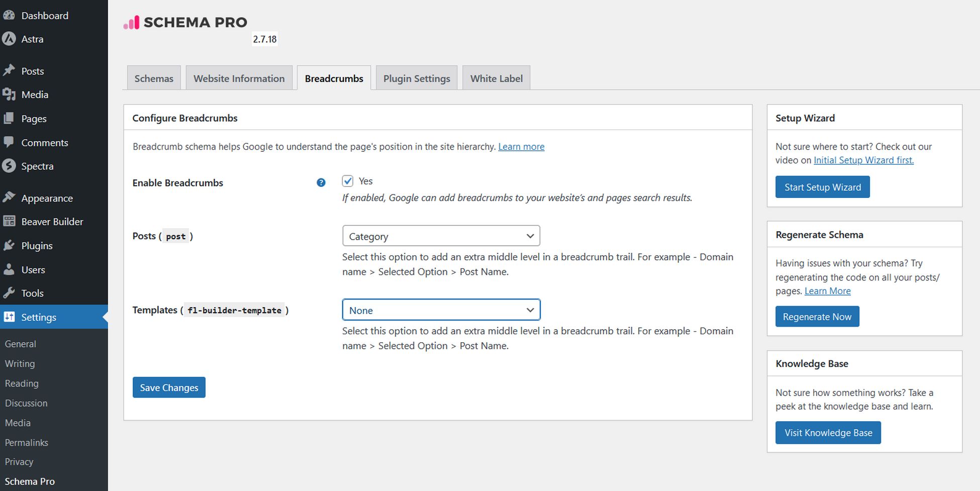This screenshot has height=491, width=980.
Task: Click the Dashboard gauge icon
Action: click(x=9, y=15)
